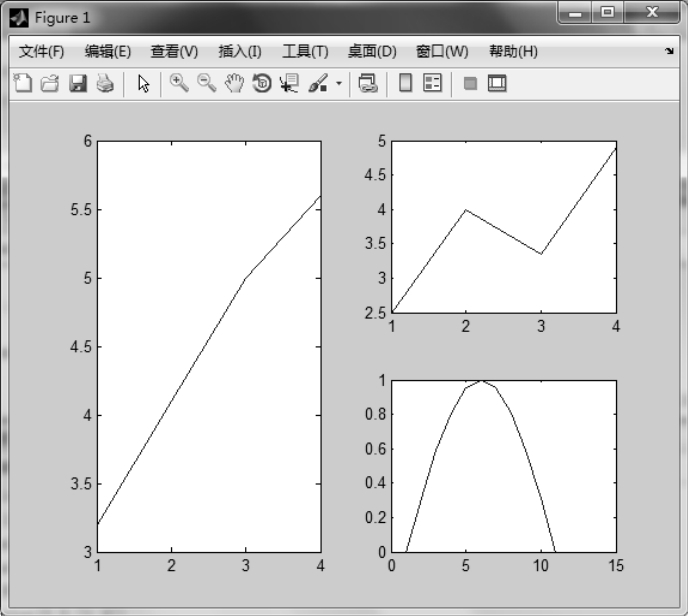
Task: Click the New Figure icon
Action: (22, 84)
